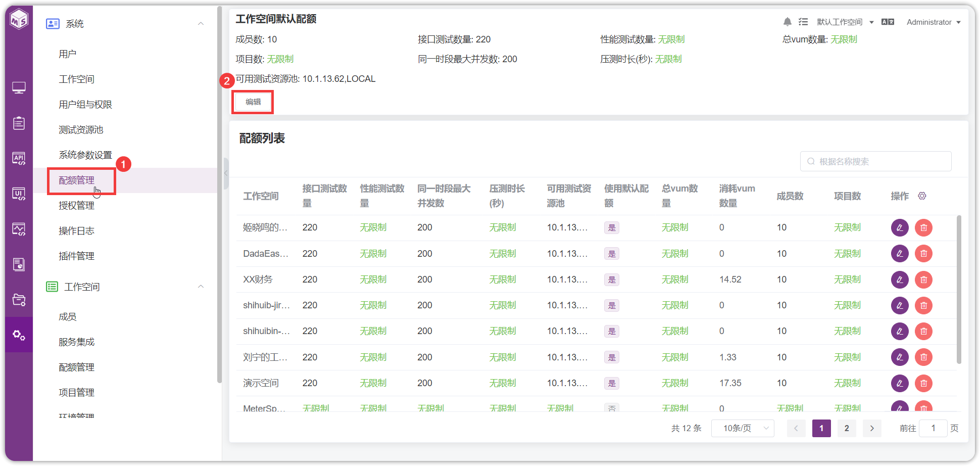Open the performance testing chart icon
The image size is (980, 466).
click(19, 229)
